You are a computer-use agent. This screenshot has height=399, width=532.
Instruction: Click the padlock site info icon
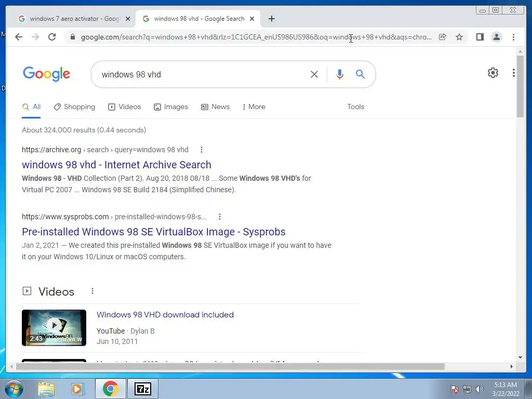coord(72,37)
